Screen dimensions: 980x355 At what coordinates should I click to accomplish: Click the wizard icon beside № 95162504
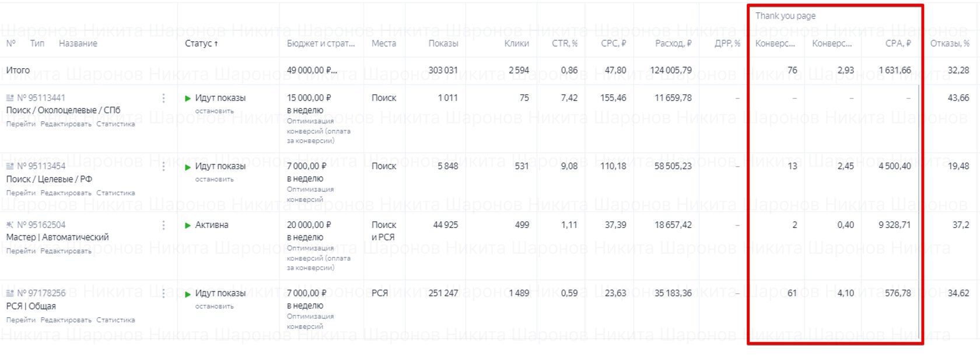click(x=10, y=225)
